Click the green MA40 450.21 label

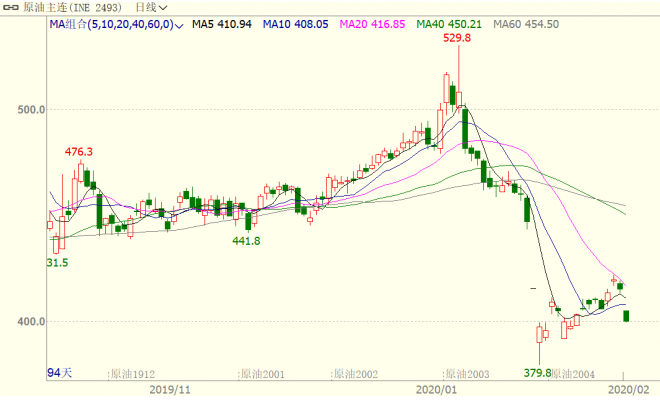[x=449, y=24]
